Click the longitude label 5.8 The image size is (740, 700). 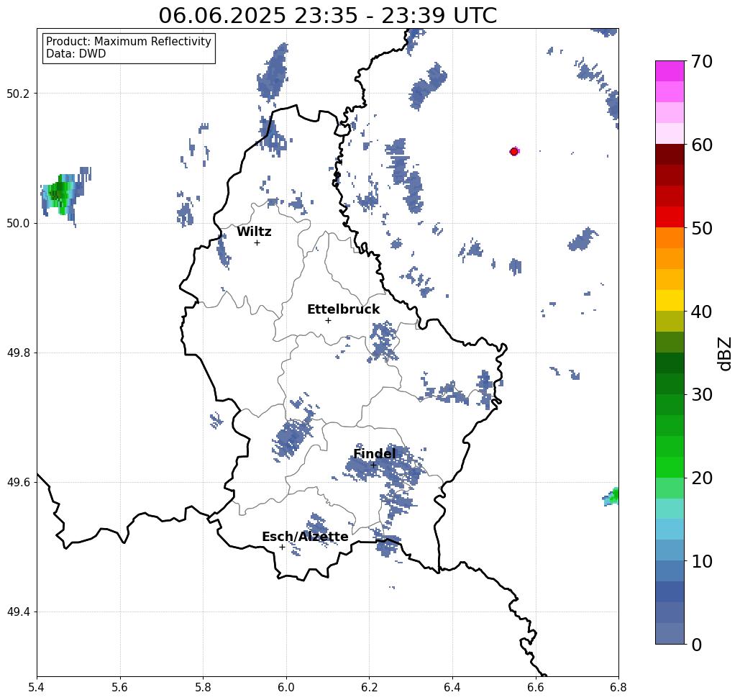(203, 687)
